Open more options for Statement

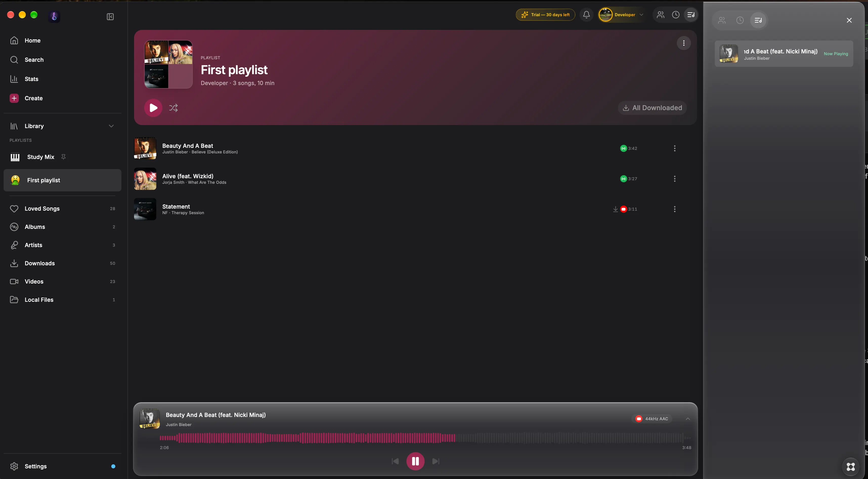pyautogui.click(x=675, y=209)
